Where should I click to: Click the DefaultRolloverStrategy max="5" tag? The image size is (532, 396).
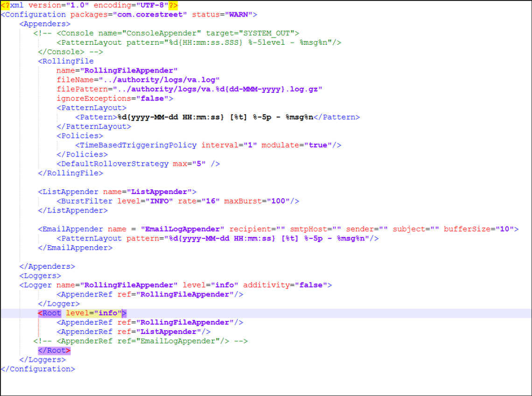tap(138, 164)
